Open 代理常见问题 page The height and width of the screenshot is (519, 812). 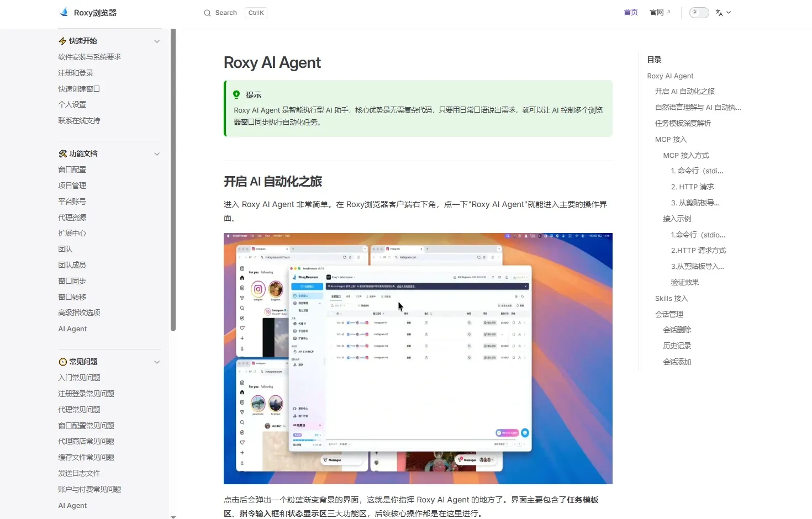(x=79, y=410)
